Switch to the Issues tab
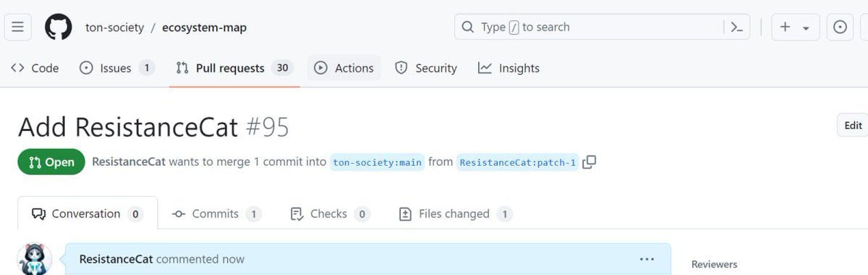This screenshot has width=868, height=275. tap(116, 68)
